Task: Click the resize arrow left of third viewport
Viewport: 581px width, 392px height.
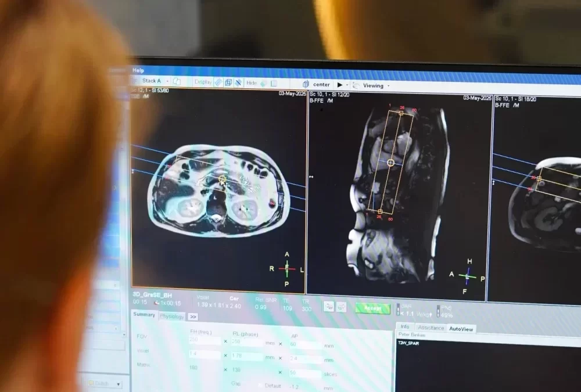Action: click(493, 183)
